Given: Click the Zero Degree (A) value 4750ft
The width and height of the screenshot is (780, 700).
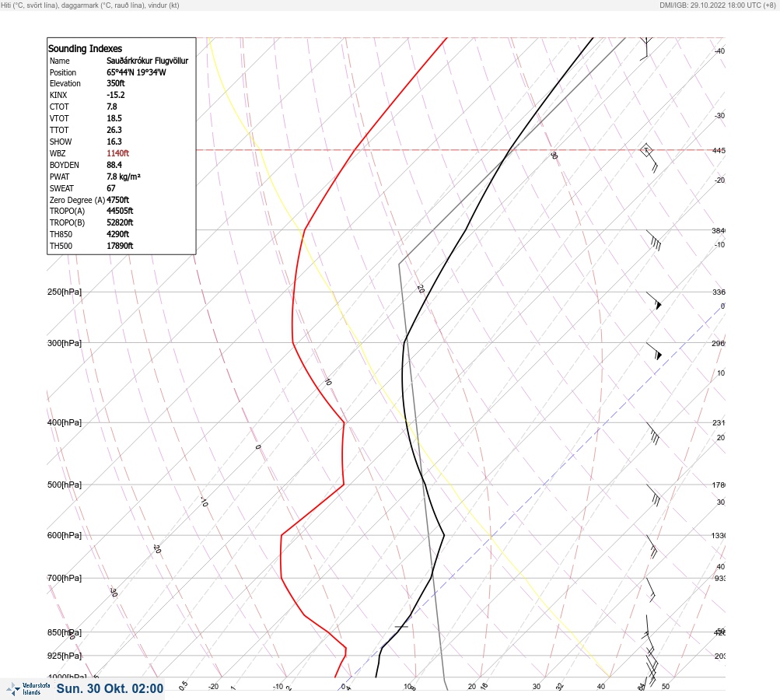Looking at the screenshot, I should tap(118, 200).
